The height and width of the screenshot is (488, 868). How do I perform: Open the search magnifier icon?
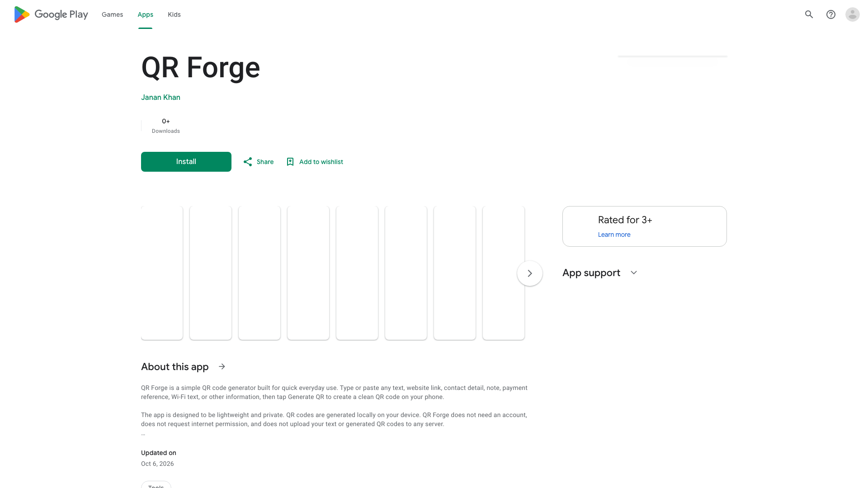(x=809, y=14)
